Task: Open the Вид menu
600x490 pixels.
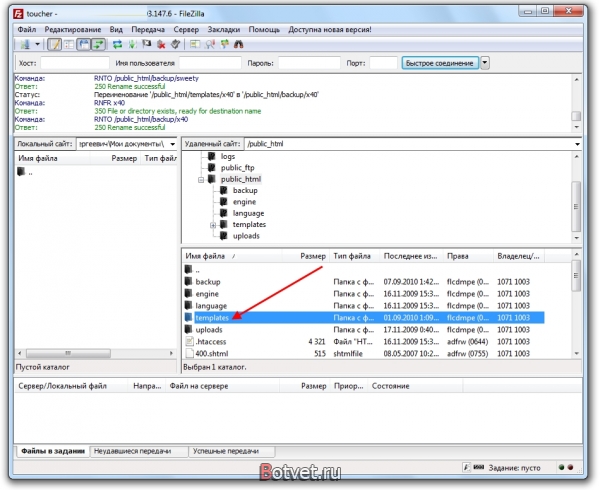Action: coord(116,29)
